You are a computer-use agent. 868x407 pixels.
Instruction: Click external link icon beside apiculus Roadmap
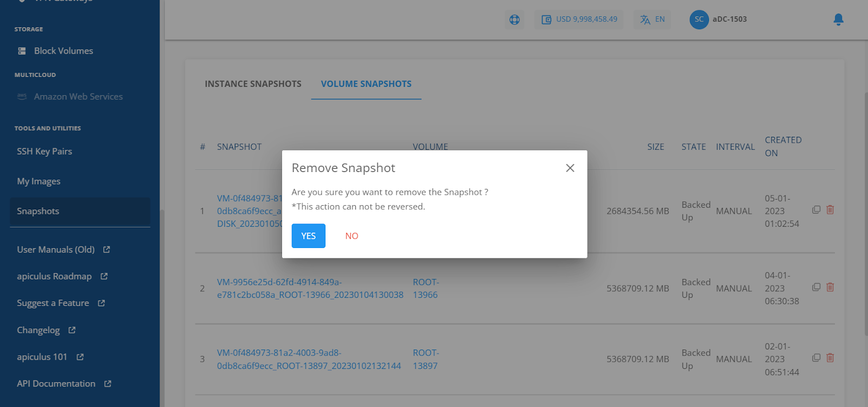pos(104,276)
